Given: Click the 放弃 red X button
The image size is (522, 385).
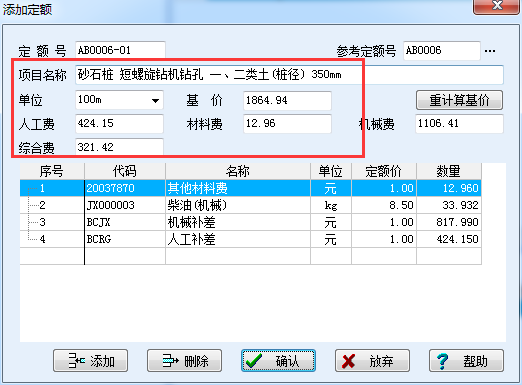Looking at the screenshot, I should click(x=372, y=361).
